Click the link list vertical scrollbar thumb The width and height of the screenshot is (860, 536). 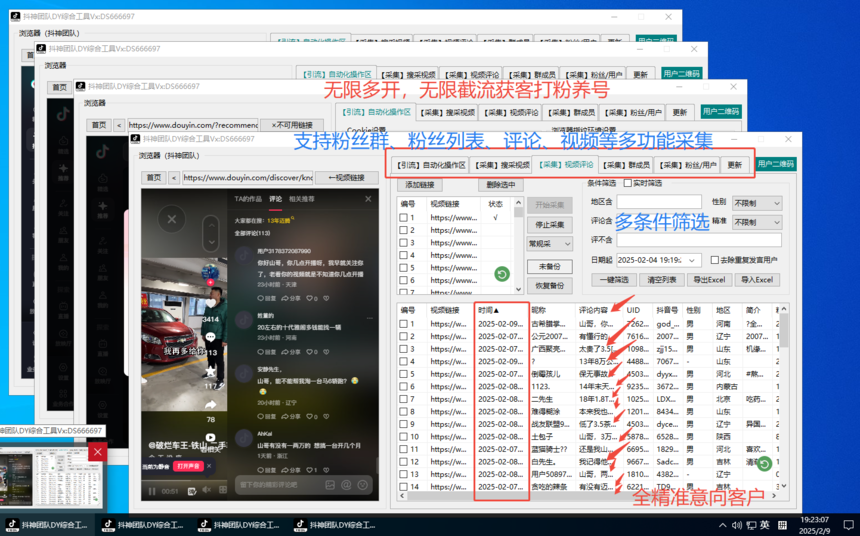[x=518, y=213]
